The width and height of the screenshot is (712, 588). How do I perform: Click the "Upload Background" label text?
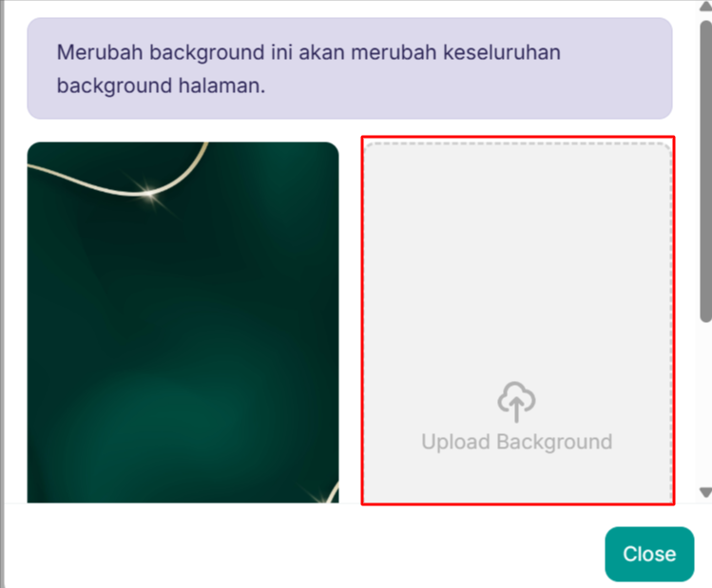(517, 442)
